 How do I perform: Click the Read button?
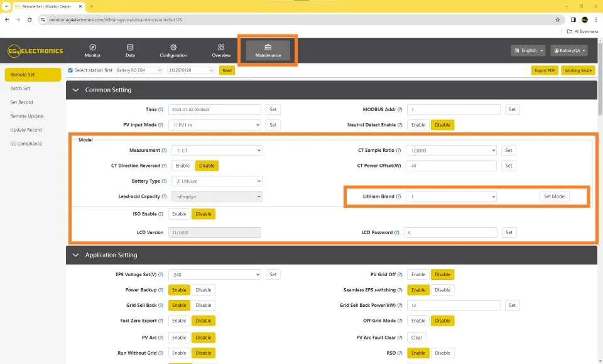click(x=227, y=70)
